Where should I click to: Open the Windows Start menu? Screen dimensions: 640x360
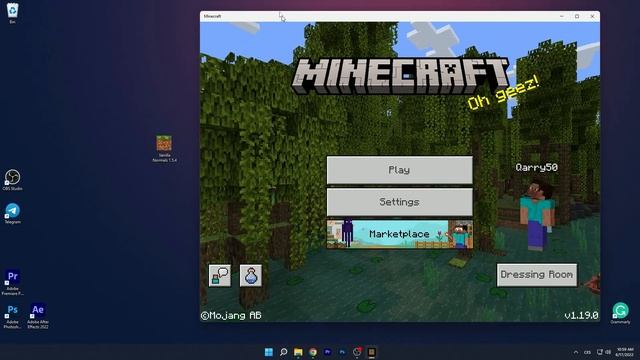point(269,352)
